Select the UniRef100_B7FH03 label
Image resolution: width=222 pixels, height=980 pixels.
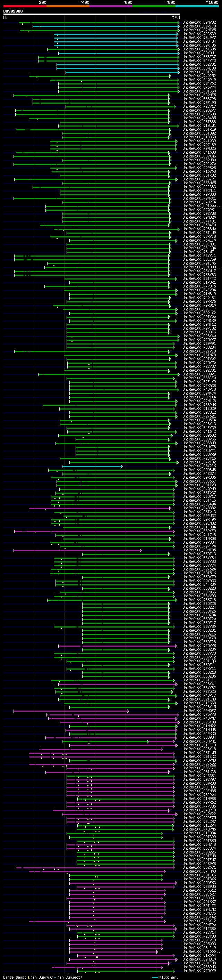pos(199,871)
